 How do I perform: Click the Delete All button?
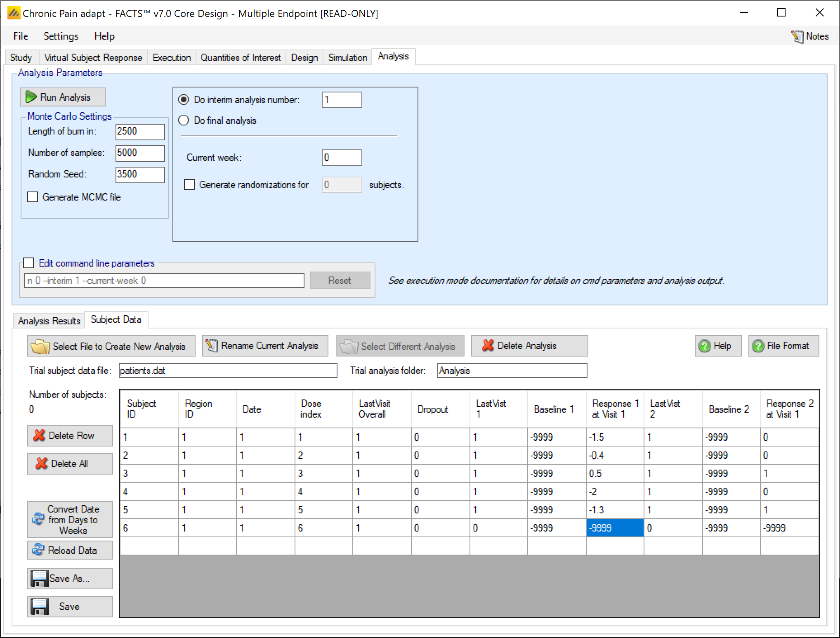[70, 464]
